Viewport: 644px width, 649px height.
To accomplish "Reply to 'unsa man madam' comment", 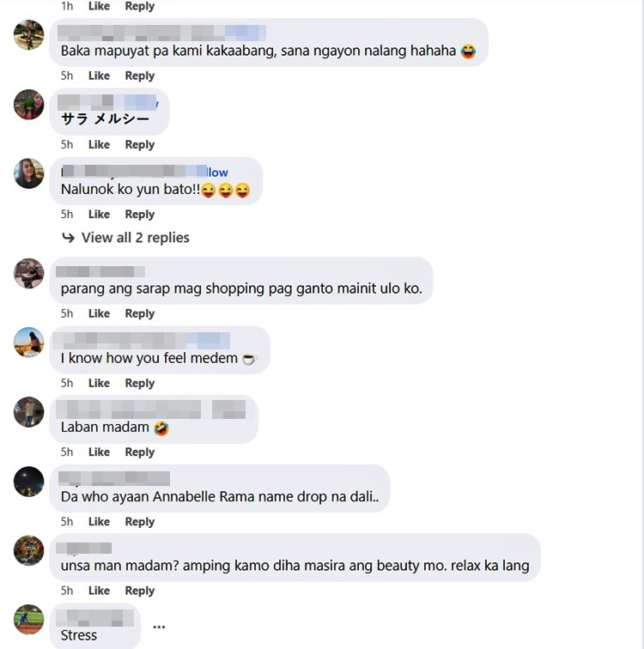I will (139, 591).
